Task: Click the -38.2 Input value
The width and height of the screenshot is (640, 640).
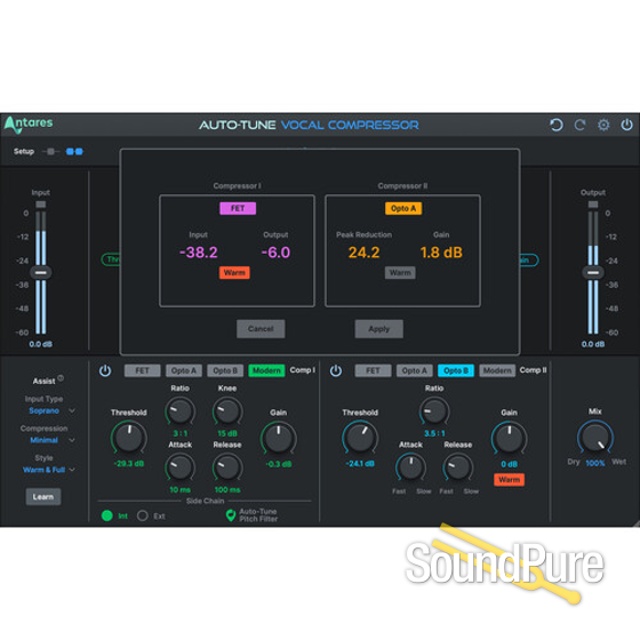Action: point(199,252)
